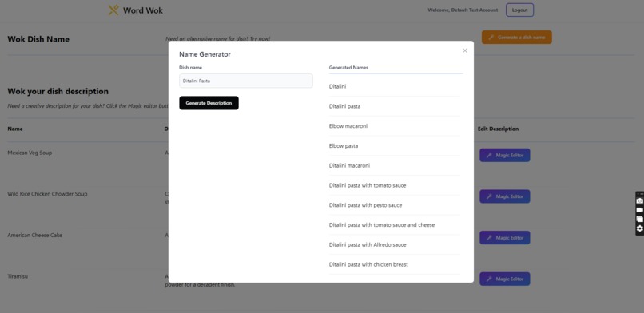Select generated name "Elbow pasta"
The height and width of the screenshot is (313, 644).
click(x=344, y=145)
